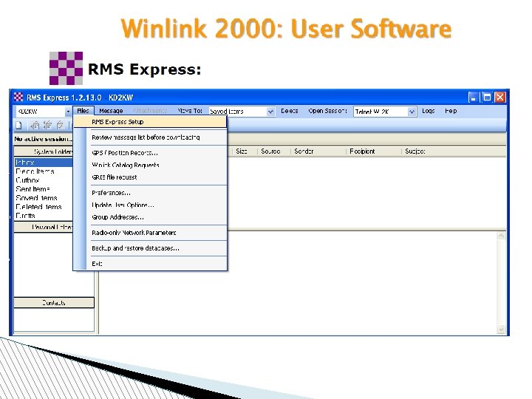This screenshot has width=532, height=399.
Task: Open the Help menu
Action: 451,111
